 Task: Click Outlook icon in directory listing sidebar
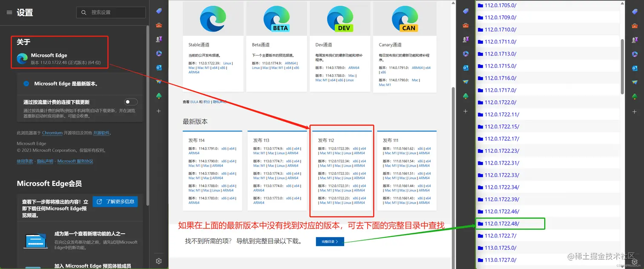(x=635, y=67)
